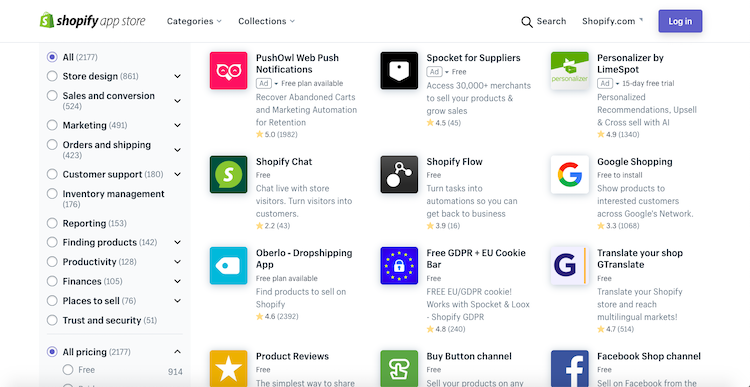The height and width of the screenshot is (387, 750).
Task: Select the Marketing radio button
Action: (x=52, y=125)
